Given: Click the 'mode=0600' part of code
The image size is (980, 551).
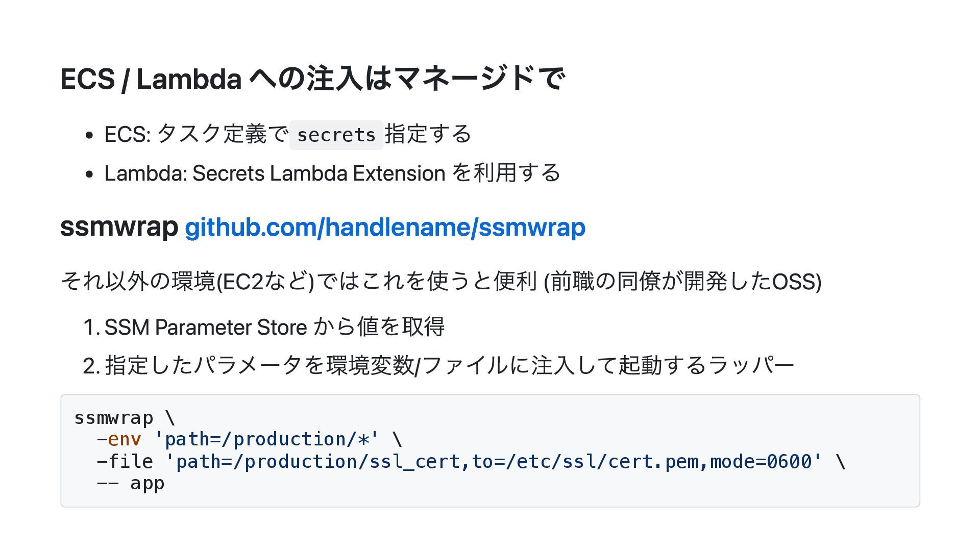Looking at the screenshot, I should [x=760, y=462].
